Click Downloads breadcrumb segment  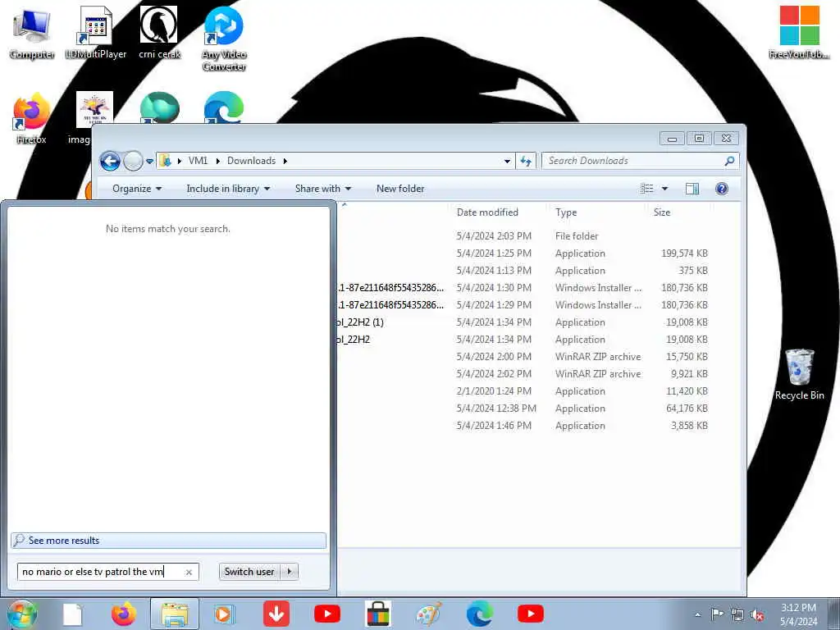pos(251,161)
